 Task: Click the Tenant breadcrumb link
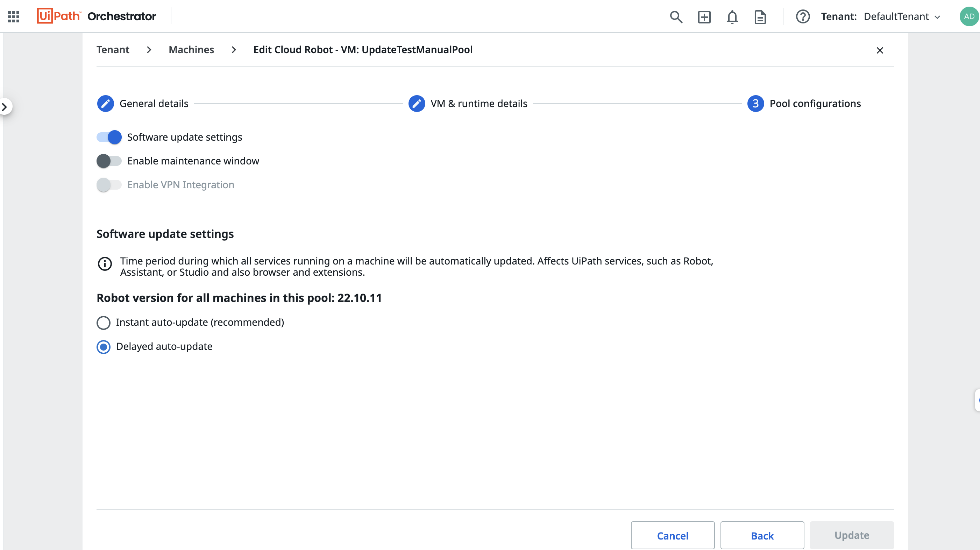(x=112, y=49)
